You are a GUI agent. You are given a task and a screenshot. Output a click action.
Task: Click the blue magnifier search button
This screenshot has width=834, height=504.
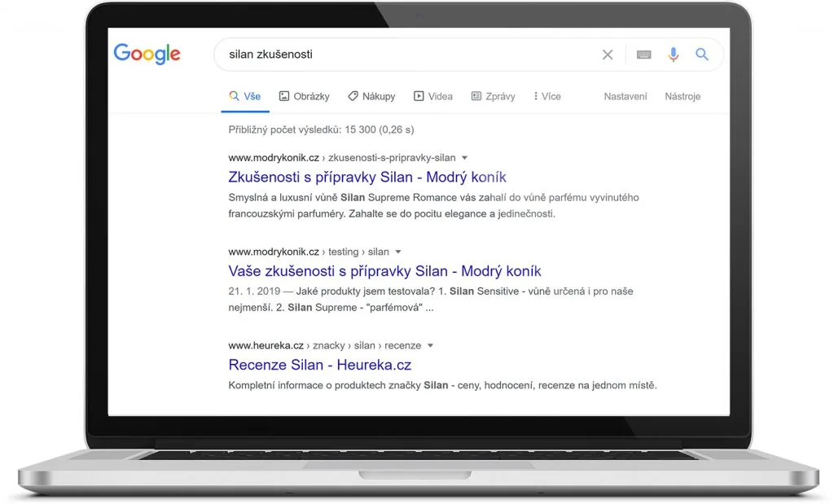(x=701, y=55)
